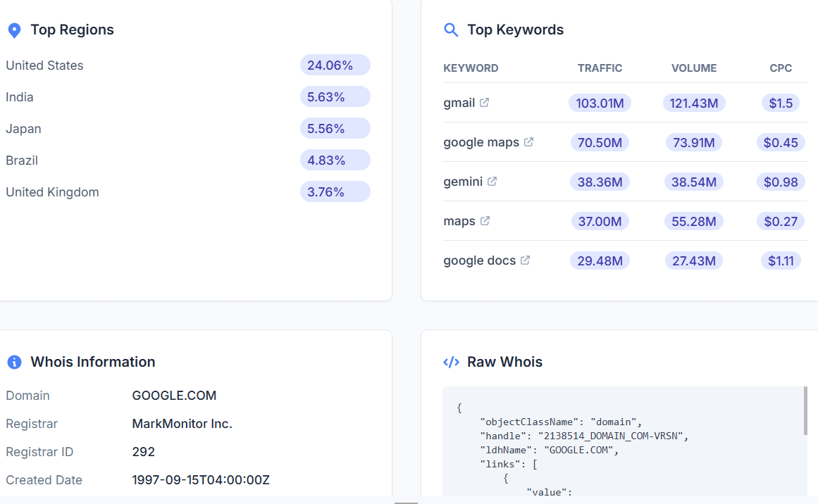Open the external link icon next to gemini
Image resolution: width=818 pixels, height=504 pixels.
point(491,181)
